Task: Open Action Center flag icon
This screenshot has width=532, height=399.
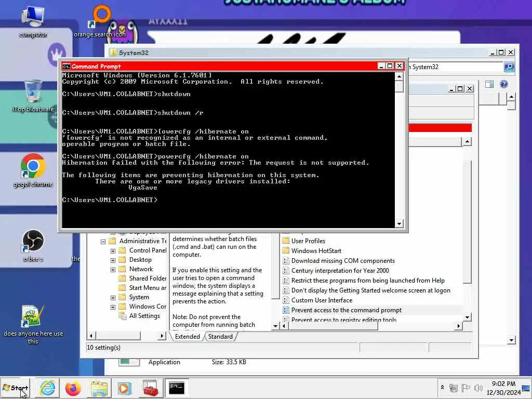Action: point(466,388)
